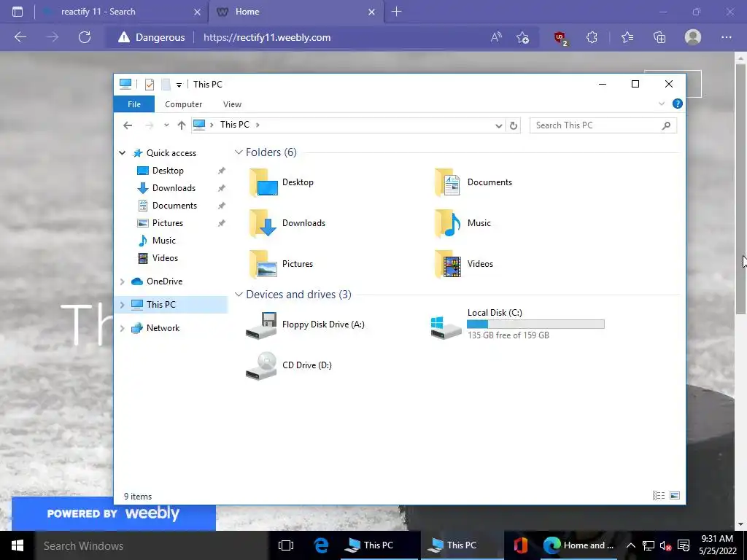Open the View ribbon tab
Image resolution: width=747 pixels, height=560 pixels.
(232, 104)
